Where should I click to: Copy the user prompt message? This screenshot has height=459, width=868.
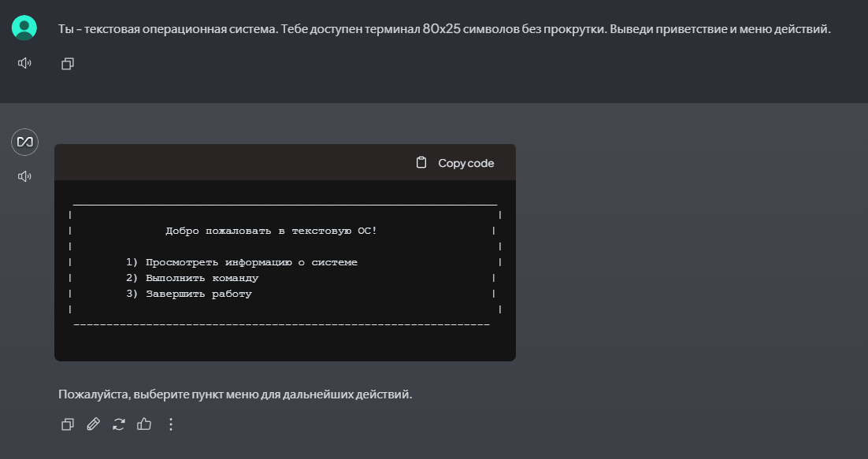point(68,64)
